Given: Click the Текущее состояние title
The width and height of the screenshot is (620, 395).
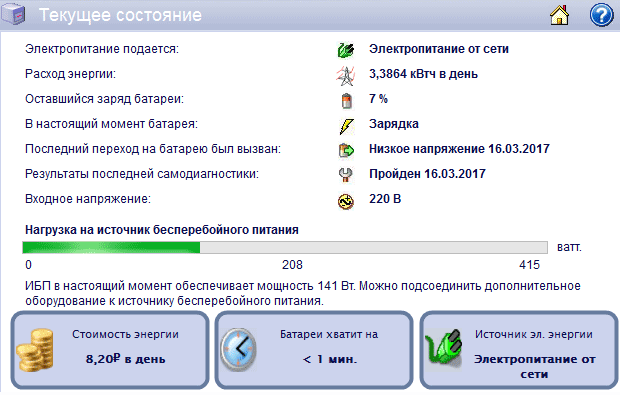Looking at the screenshot, I should tap(120, 15).
